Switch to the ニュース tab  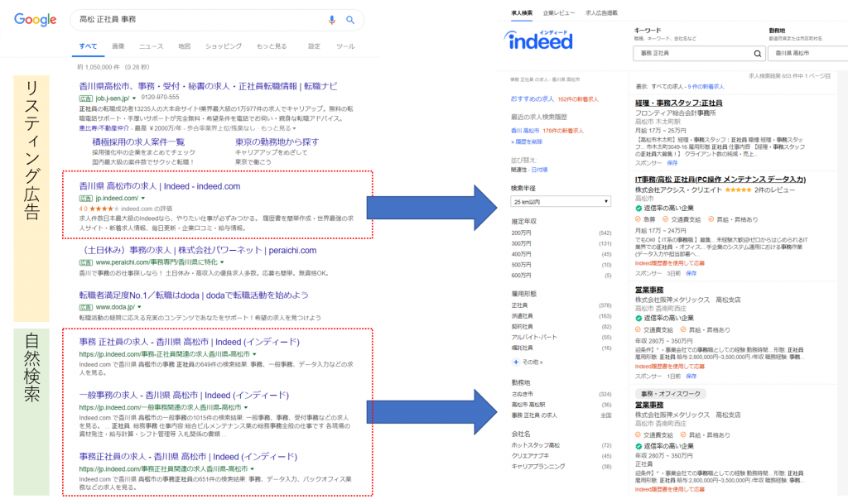click(x=151, y=46)
